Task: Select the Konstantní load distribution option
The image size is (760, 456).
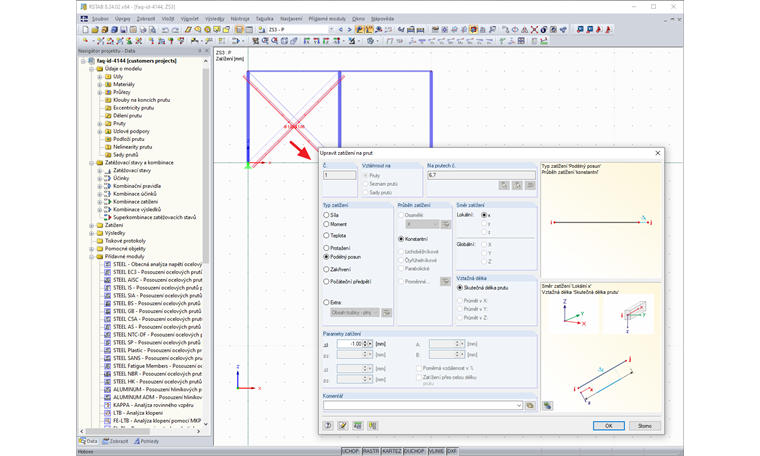Action: pyautogui.click(x=401, y=239)
